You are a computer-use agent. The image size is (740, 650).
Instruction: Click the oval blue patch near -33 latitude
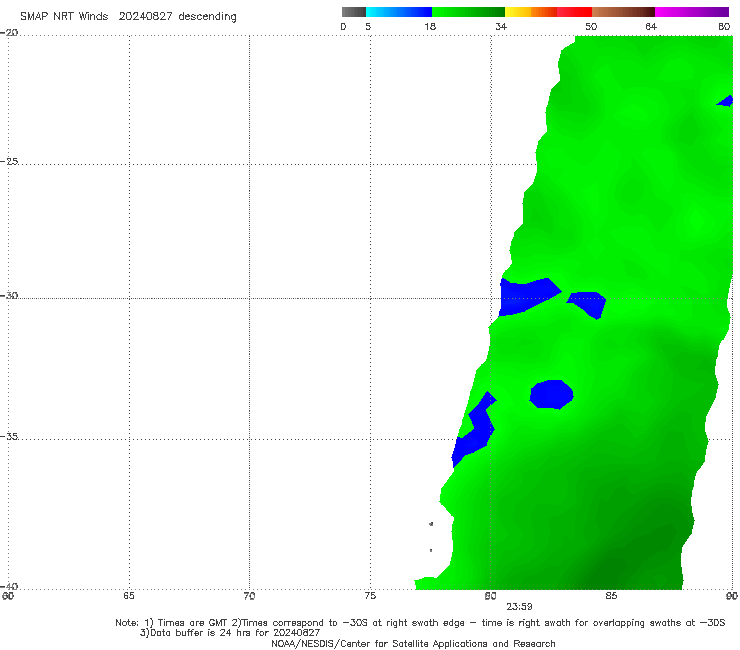(x=551, y=394)
